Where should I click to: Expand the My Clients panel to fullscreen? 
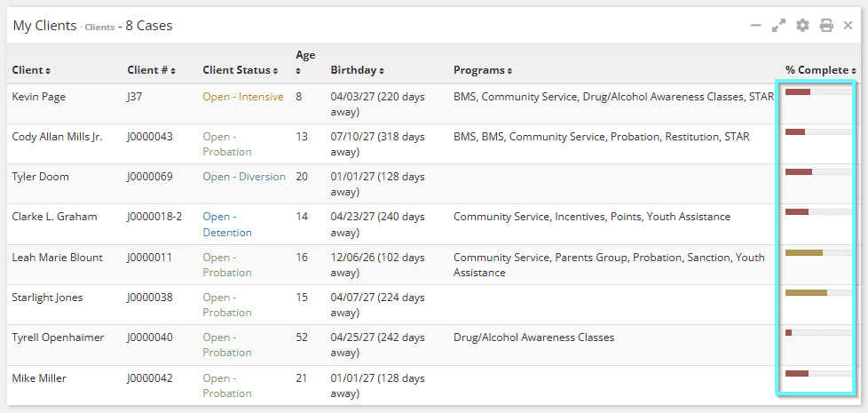tap(779, 26)
